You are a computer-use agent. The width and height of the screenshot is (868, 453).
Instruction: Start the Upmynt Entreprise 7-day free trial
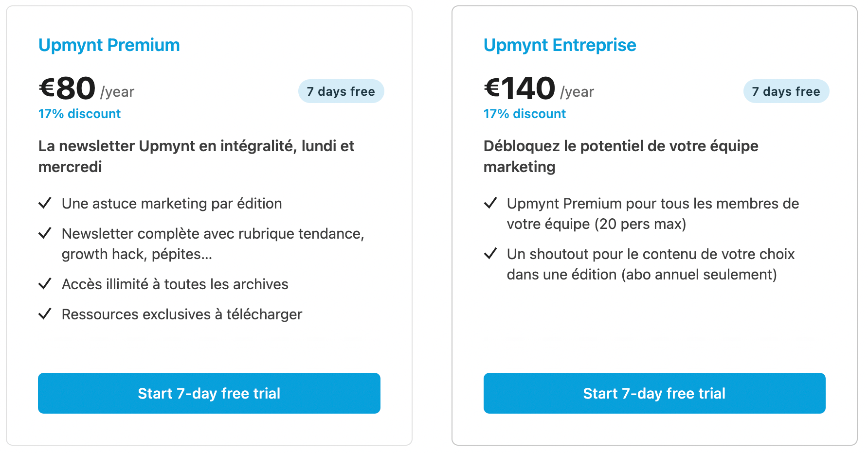(x=654, y=393)
